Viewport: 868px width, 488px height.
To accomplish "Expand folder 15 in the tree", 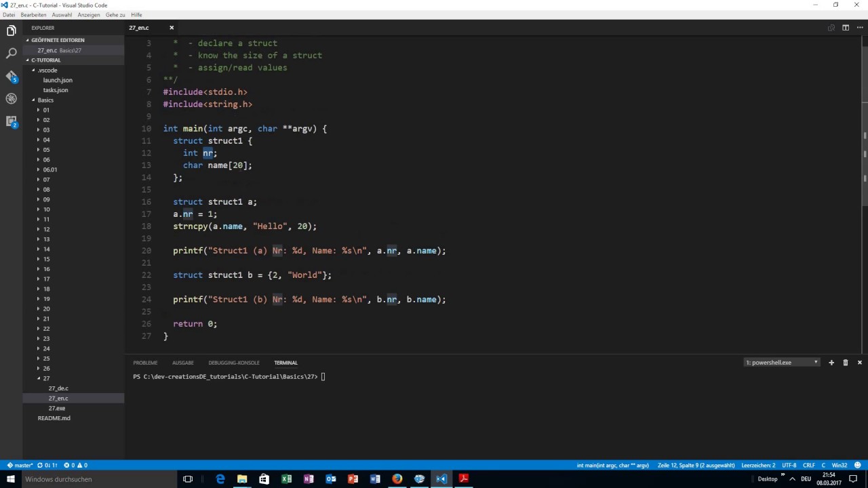I will [45, 259].
